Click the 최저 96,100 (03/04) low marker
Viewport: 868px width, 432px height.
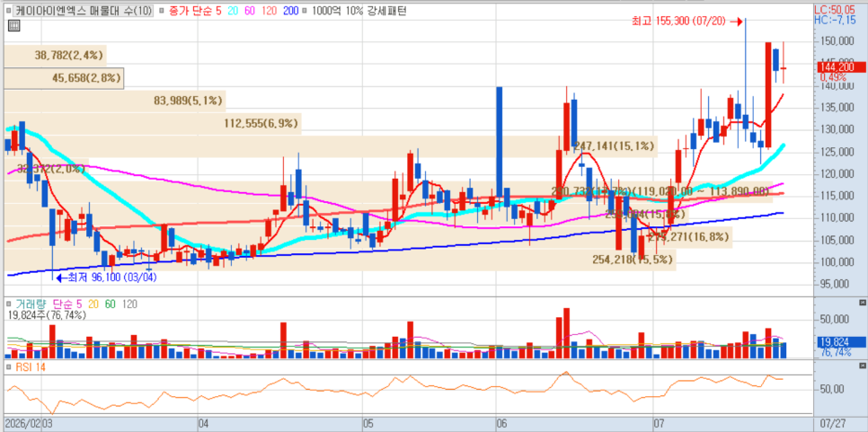pyautogui.click(x=107, y=278)
